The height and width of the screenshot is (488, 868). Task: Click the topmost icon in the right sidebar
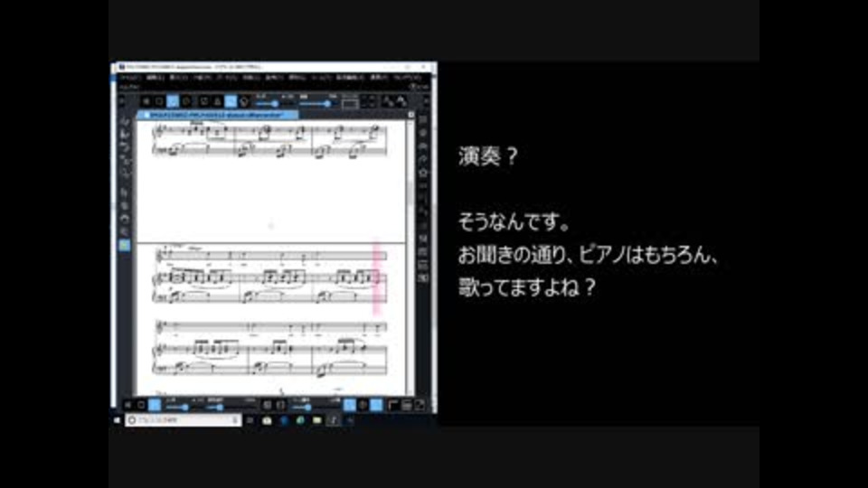[423, 119]
